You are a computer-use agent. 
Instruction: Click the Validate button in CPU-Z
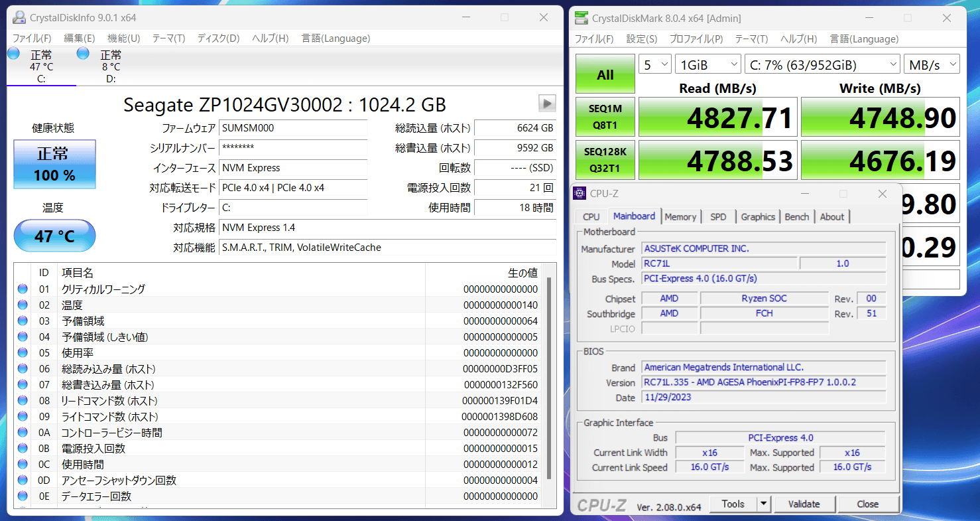point(804,504)
